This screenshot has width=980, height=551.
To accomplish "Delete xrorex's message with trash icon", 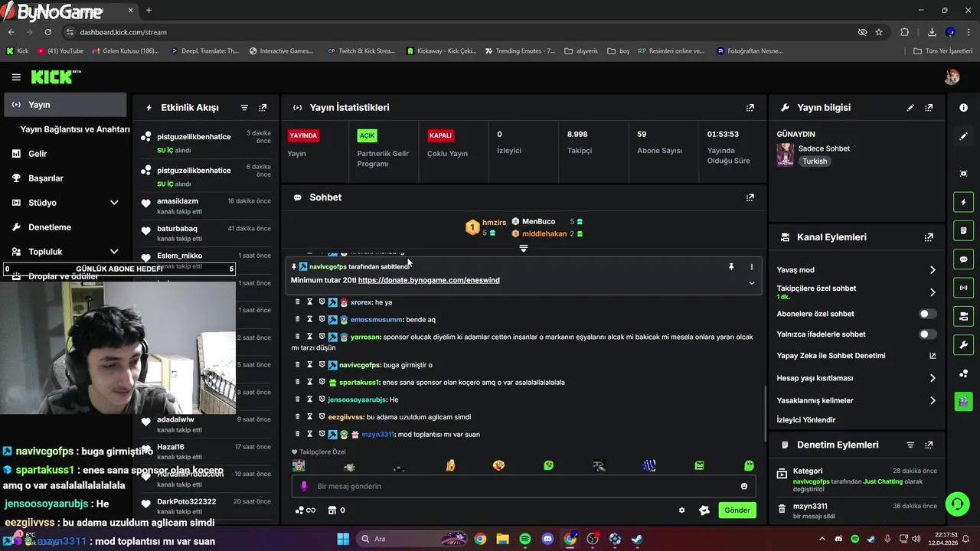I will (x=298, y=302).
